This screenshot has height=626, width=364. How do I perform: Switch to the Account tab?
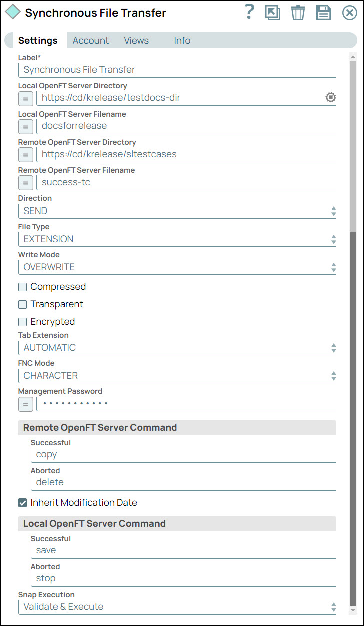pyautogui.click(x=91, y=40)
